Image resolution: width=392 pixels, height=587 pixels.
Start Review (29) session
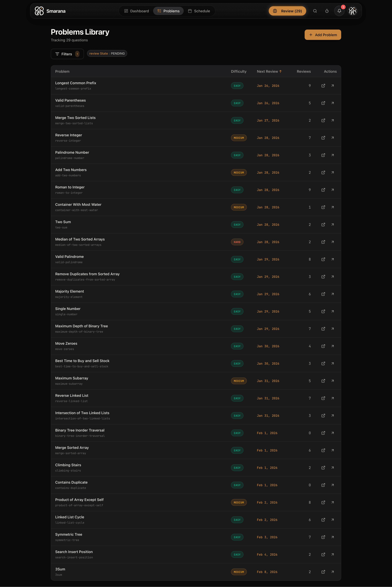[x=287, y=11]
